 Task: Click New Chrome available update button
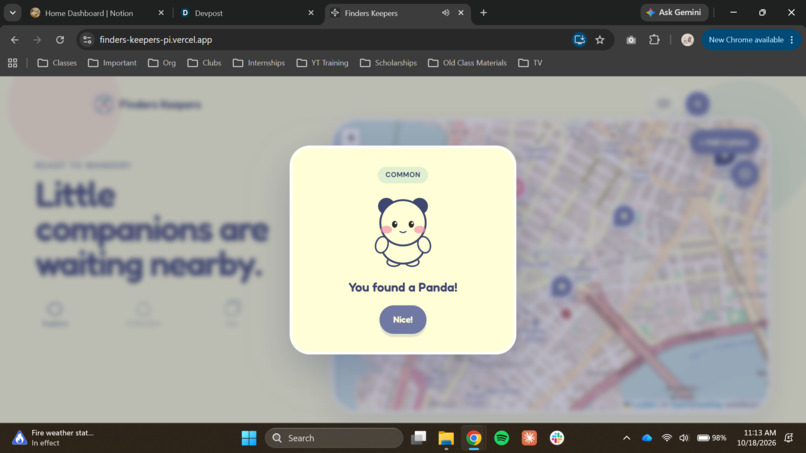pos(746,40)
